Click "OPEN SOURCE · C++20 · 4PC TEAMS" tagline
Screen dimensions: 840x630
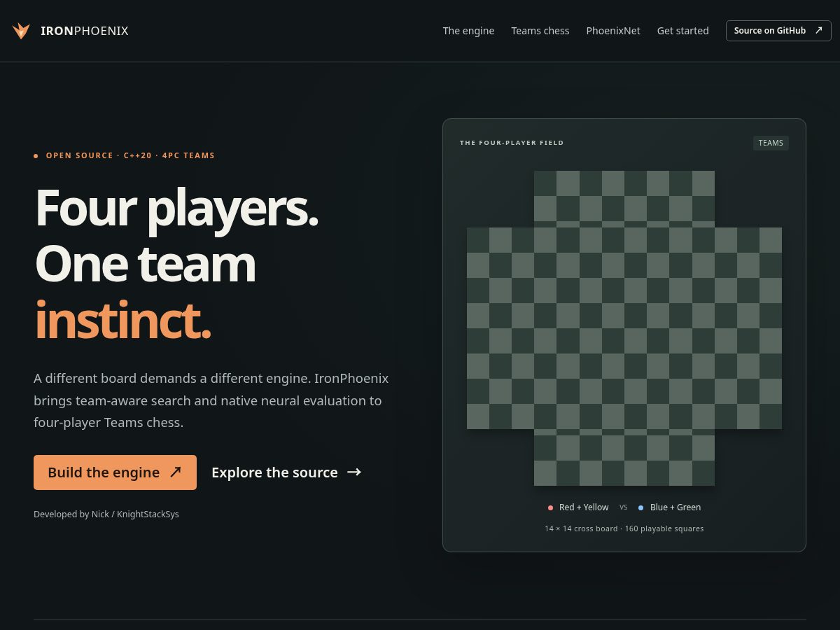click(x=130, y=155)
